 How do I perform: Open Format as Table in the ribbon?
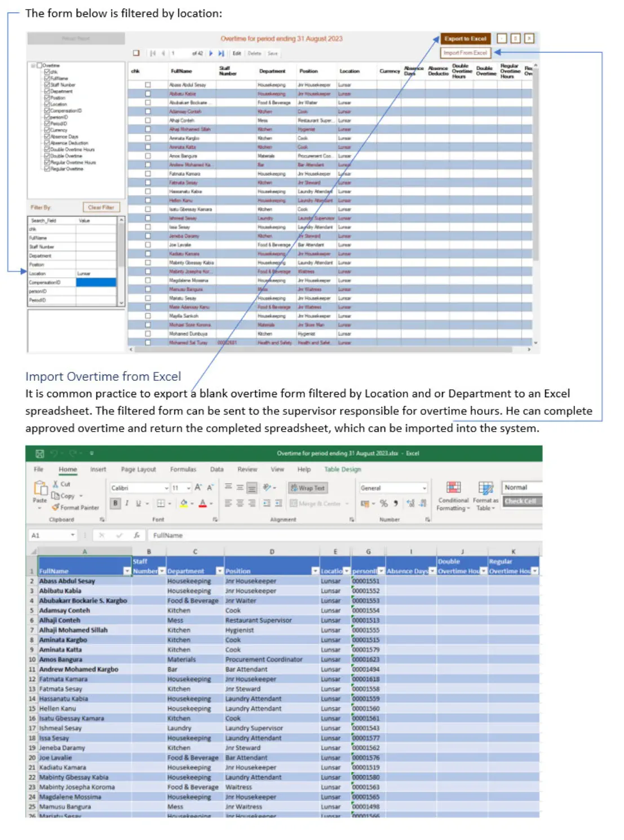(485, 496)
